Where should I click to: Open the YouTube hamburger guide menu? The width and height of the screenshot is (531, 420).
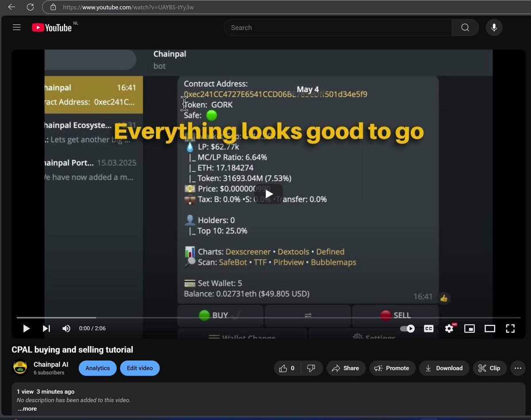coord(17,27)
